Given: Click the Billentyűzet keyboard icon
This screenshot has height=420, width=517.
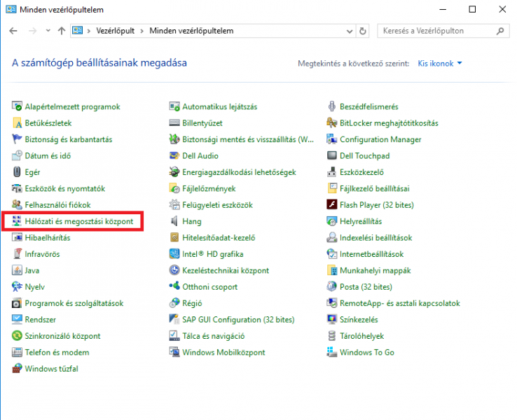Looking at the screenshot, I should 174,123.
